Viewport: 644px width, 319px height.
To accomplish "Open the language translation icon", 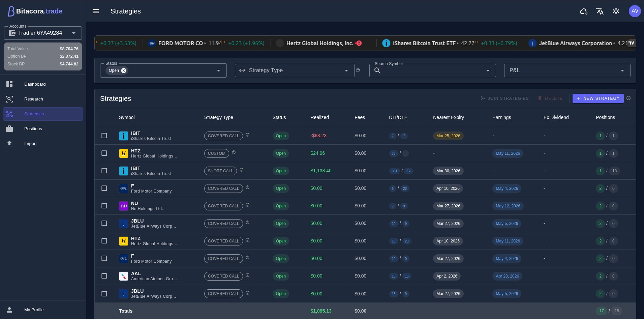I will point(600,11).
